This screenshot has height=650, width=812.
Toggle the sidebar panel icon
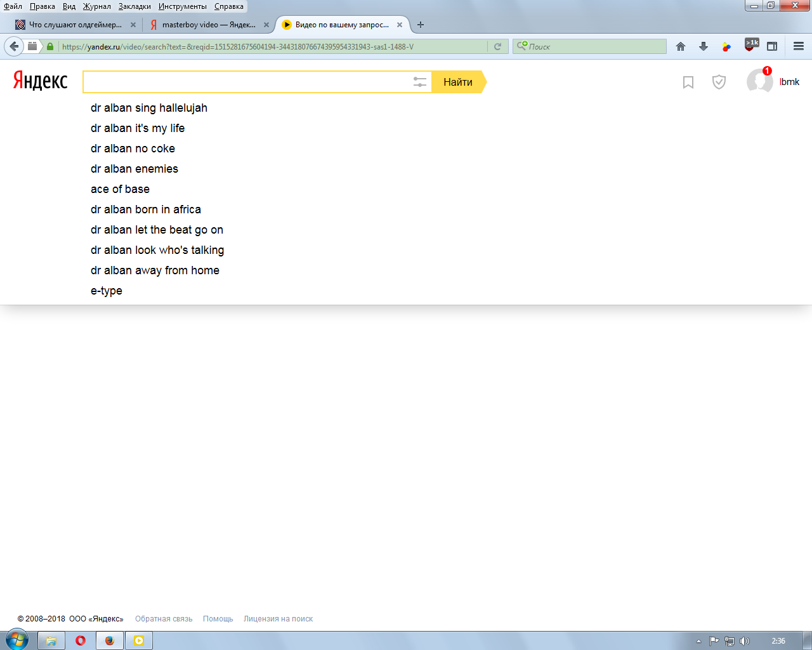pos(772,46)
